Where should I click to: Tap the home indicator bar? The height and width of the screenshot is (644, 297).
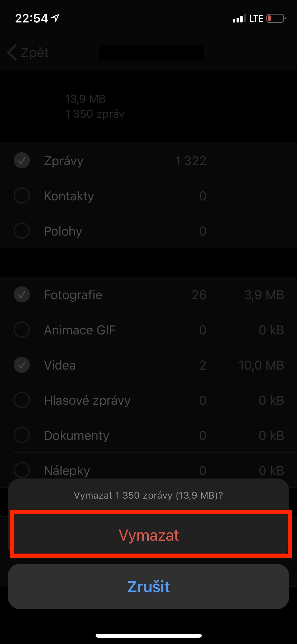[x=149, y=636]
